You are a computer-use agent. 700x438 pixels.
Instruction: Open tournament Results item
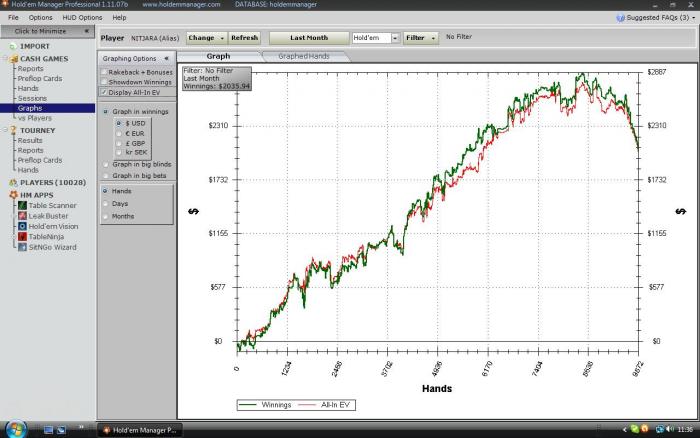(x=30, y=141)
